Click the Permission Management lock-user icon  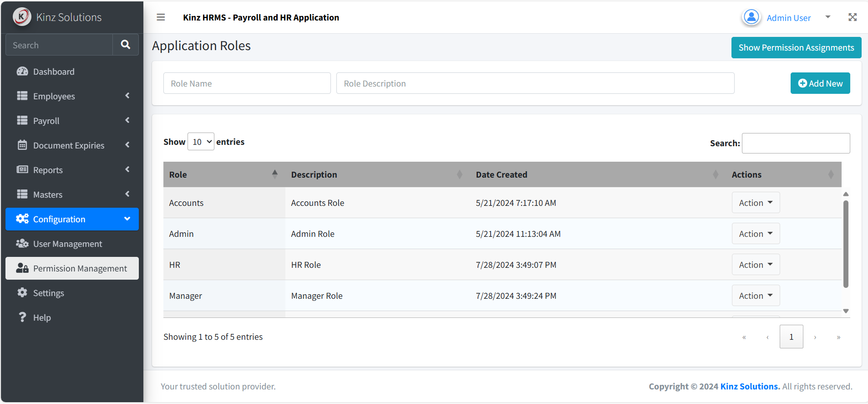[x=22, y=268]
